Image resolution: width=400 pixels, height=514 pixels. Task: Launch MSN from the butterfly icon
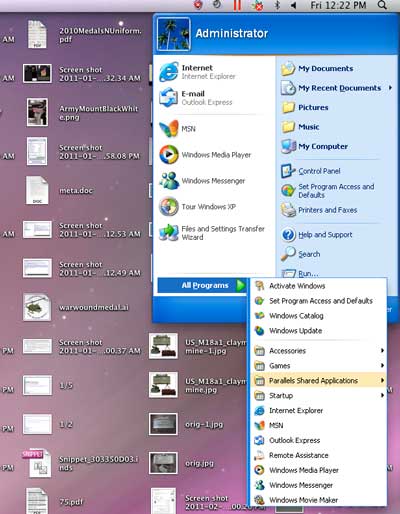[169, 129]
